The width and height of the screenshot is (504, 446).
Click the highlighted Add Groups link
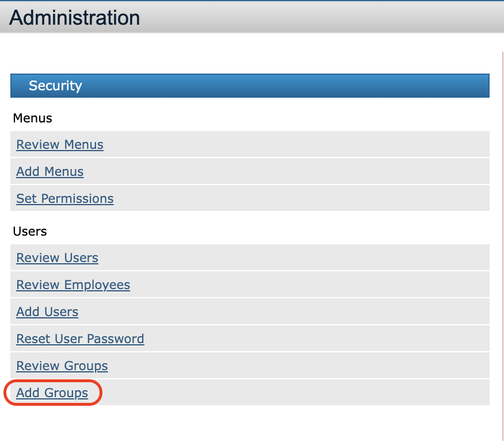click(x=52, y=393)
